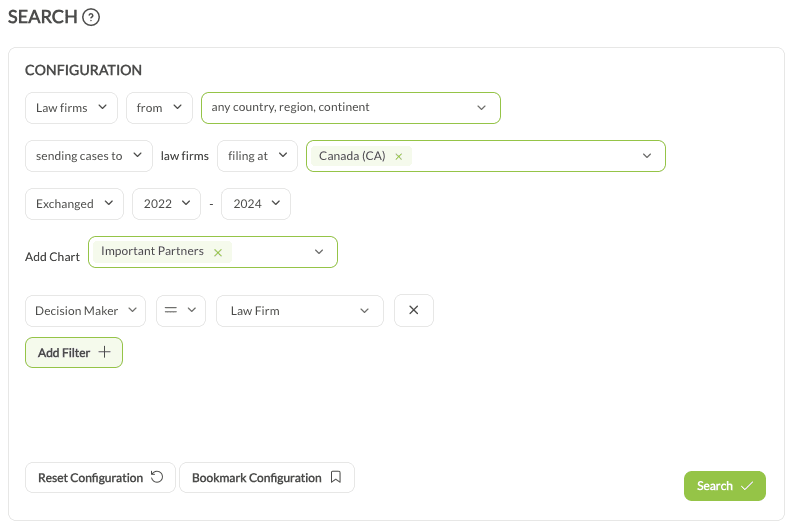
Task: Open the Law firms dropdown
Action: tap(71, 108)
